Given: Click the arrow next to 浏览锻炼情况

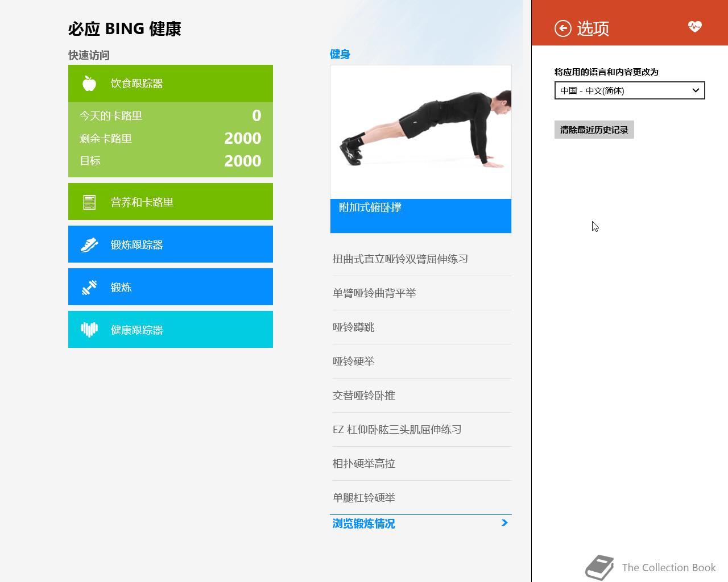Looking at the screenshot, I should (504, 523).
